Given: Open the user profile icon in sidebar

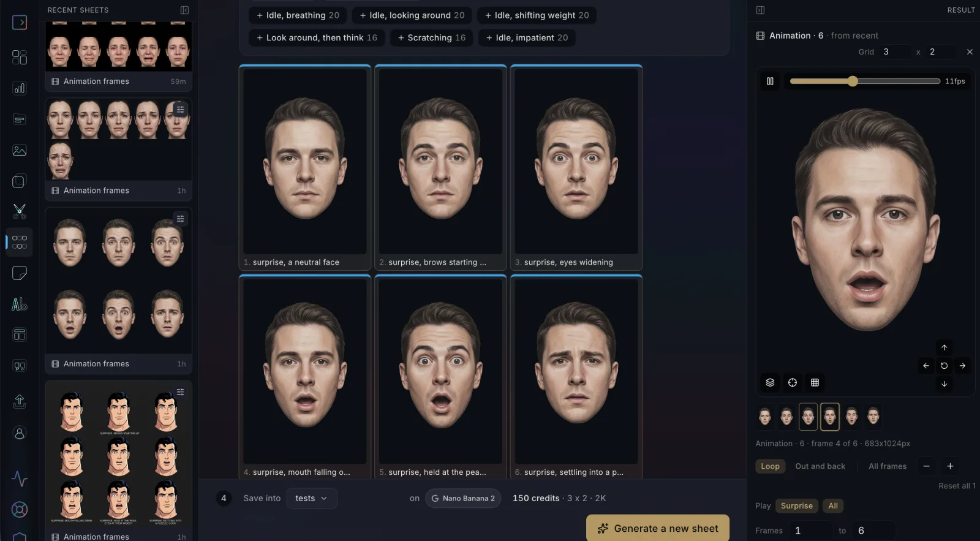Looking at the screenshot, I should coord(20,433).
